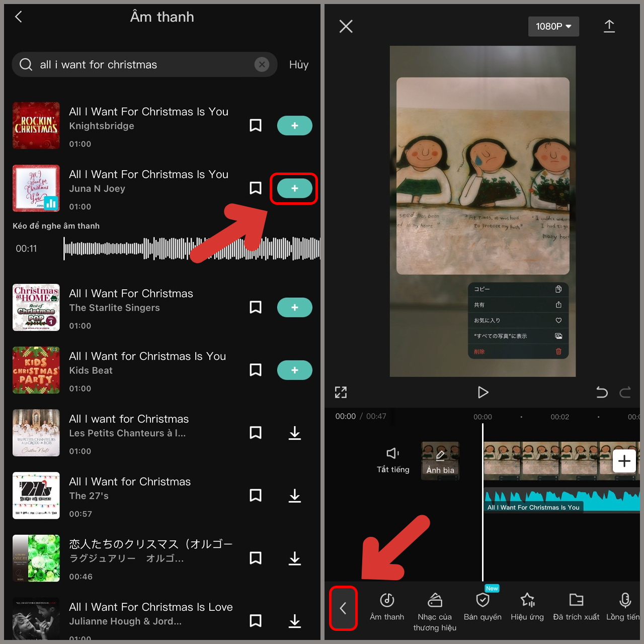Image resolution: width=644 pixels, height=644 pixels.
Task: Bookmark the Kids Beat track
Action: [x=256, y=370]
